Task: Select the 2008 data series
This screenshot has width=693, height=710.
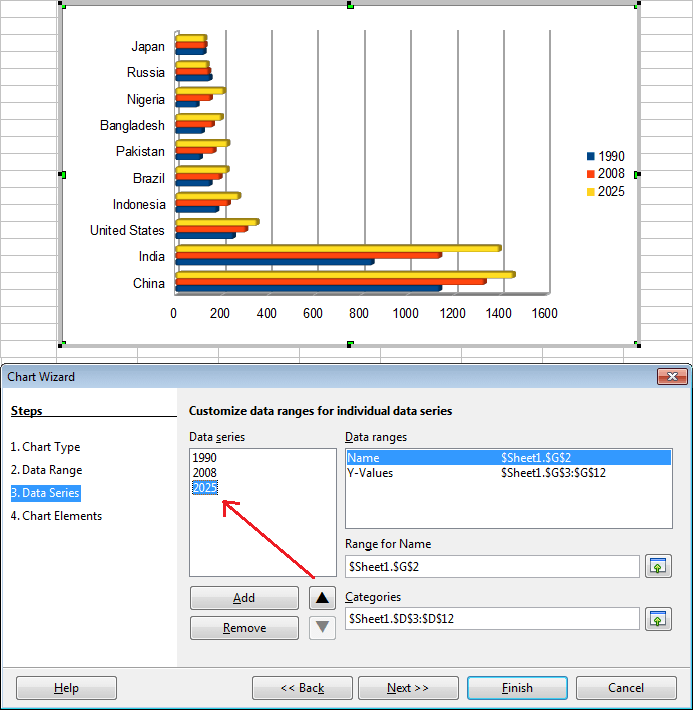Action: [x=205, y=472]
